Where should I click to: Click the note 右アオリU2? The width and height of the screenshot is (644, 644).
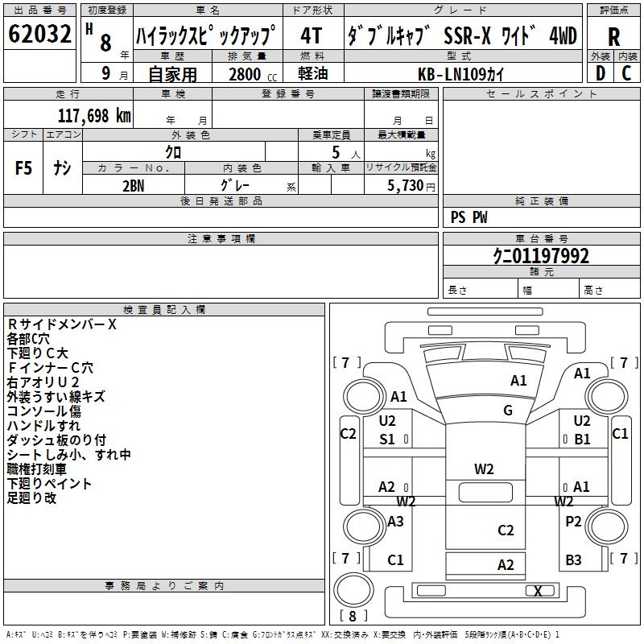[x=43, y=382]
